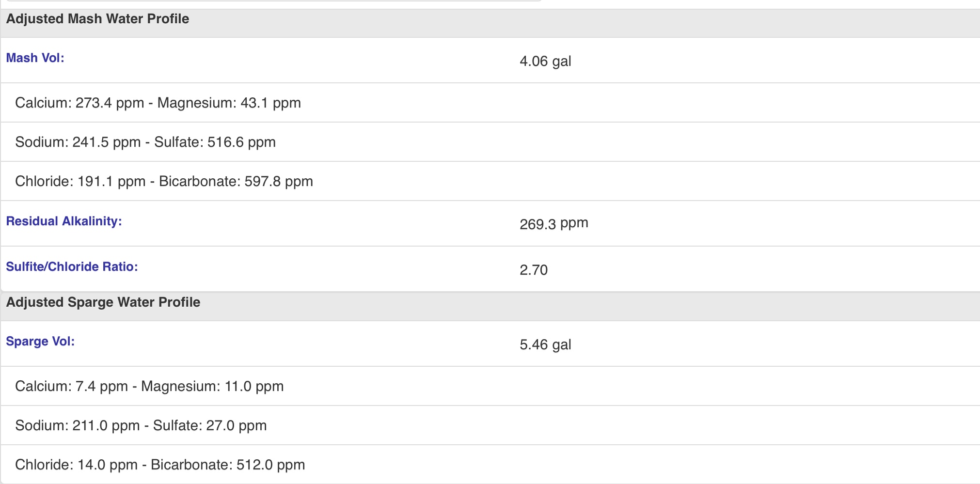Select the Sparge Vol label
The image size is (980, 484).
tap(40, 342)
